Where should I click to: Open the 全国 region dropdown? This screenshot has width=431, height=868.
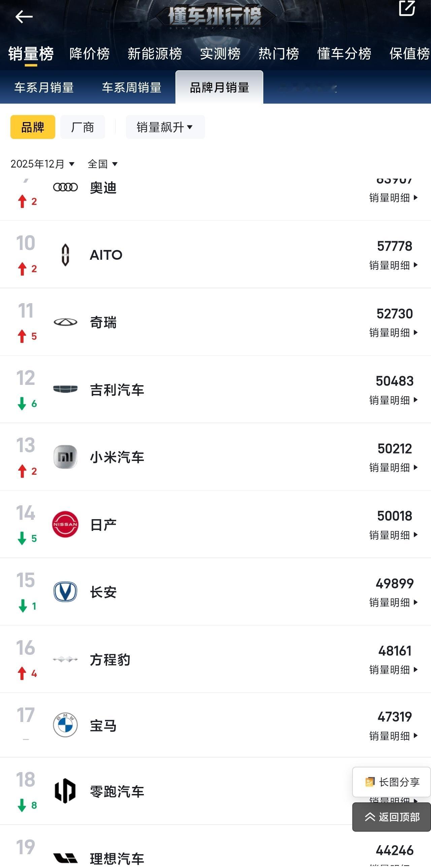pos(102,164)
